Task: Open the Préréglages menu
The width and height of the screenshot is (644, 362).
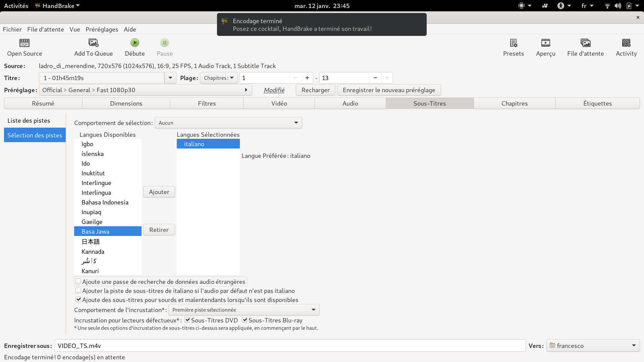Action: pyautogui.click(x=102, y=29)
